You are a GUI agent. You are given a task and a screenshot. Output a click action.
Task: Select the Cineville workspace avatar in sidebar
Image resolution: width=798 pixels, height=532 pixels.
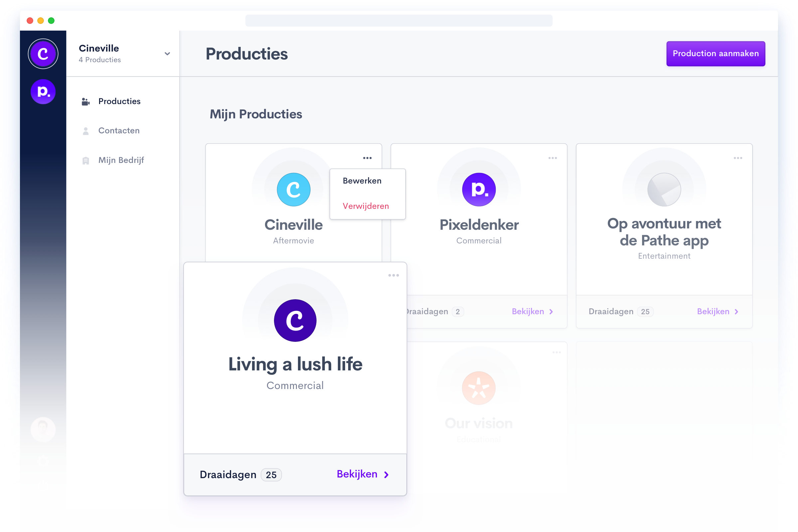tap(43, 54)
